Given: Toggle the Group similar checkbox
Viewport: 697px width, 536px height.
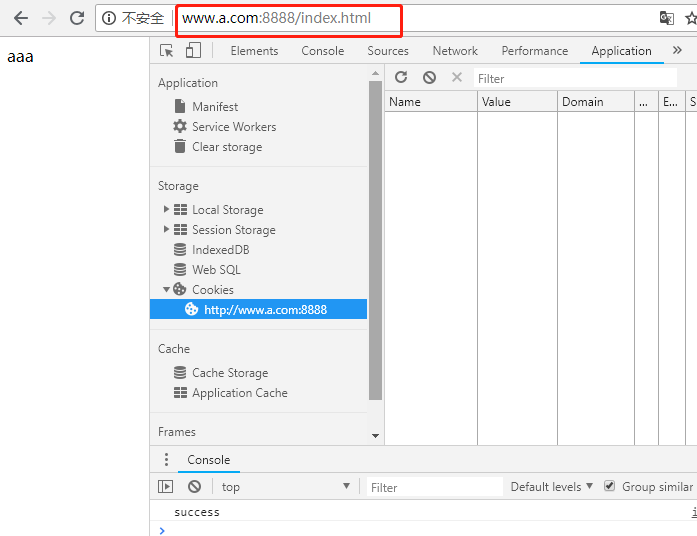Looking at the screenshot, I should tap(609, 486).
